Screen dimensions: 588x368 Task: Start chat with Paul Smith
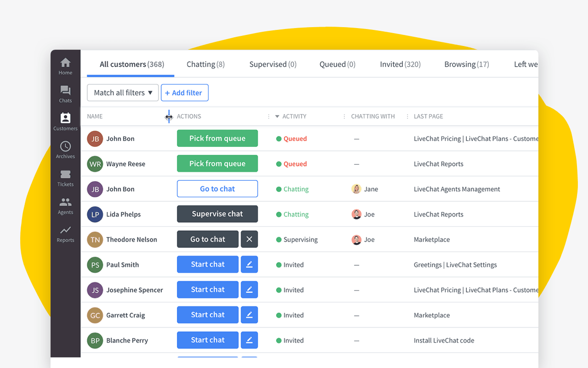click(x=208, y=264)
